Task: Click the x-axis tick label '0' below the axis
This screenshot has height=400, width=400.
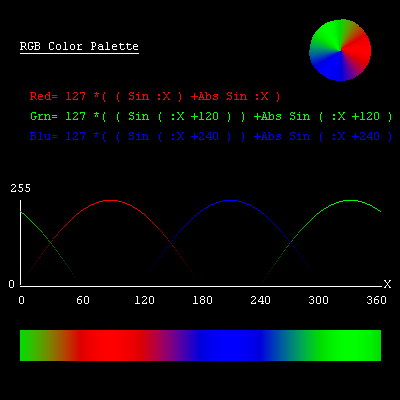Action: (22, 300)
